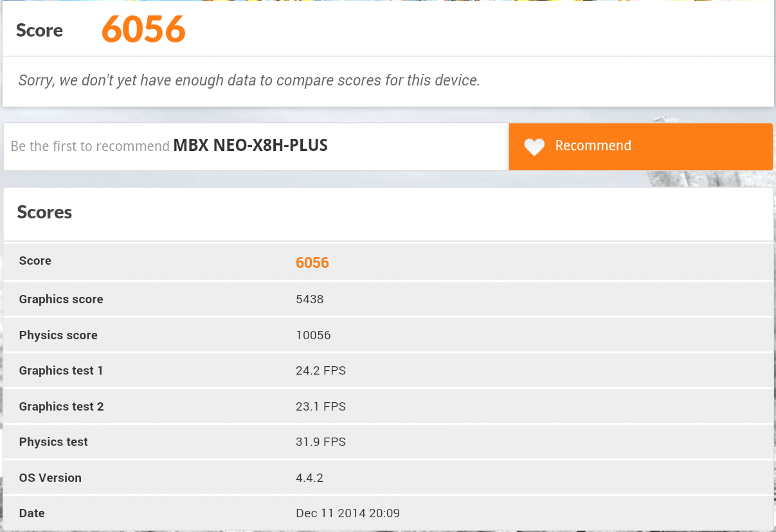The image size is (776, 532).
Task: Click the 'Scores' section heading
Action: pyautogui.click(x=44, y=212)
